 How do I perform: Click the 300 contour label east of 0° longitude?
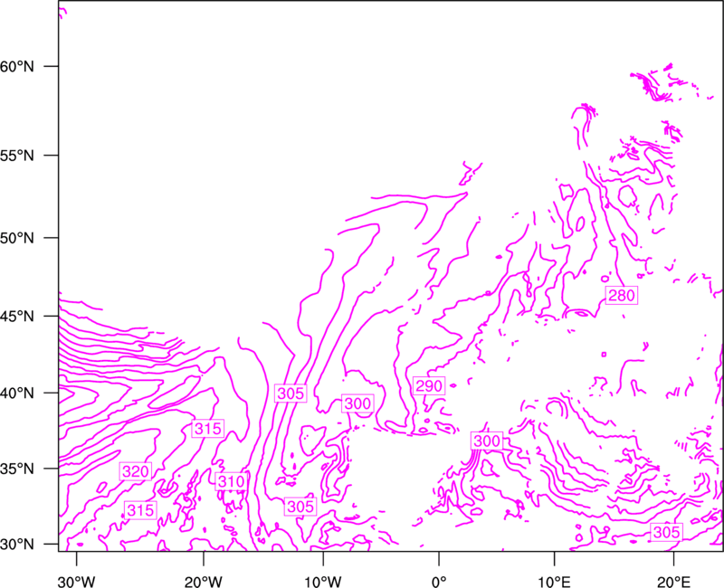(487, 441)
